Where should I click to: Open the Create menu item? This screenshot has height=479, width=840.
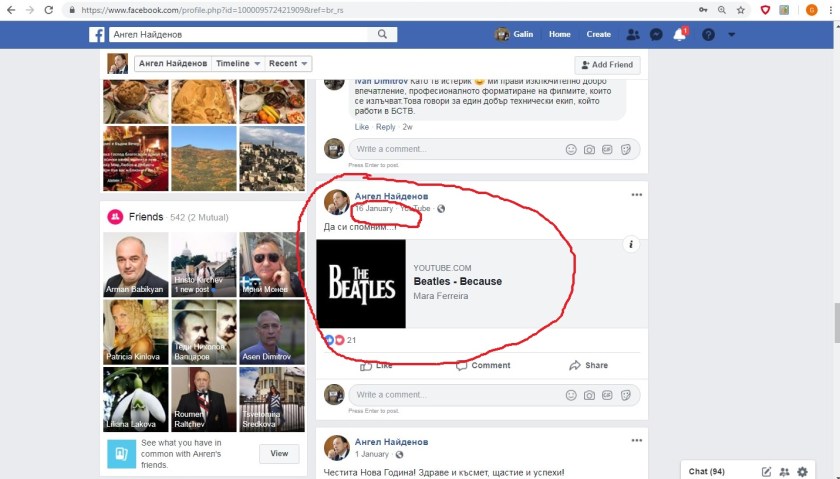[598, 34]
